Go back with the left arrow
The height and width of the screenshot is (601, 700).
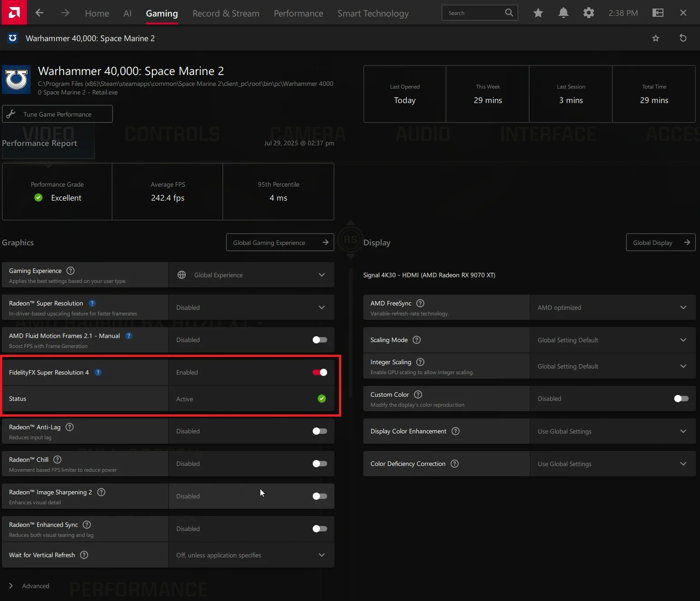click(39, 13)
